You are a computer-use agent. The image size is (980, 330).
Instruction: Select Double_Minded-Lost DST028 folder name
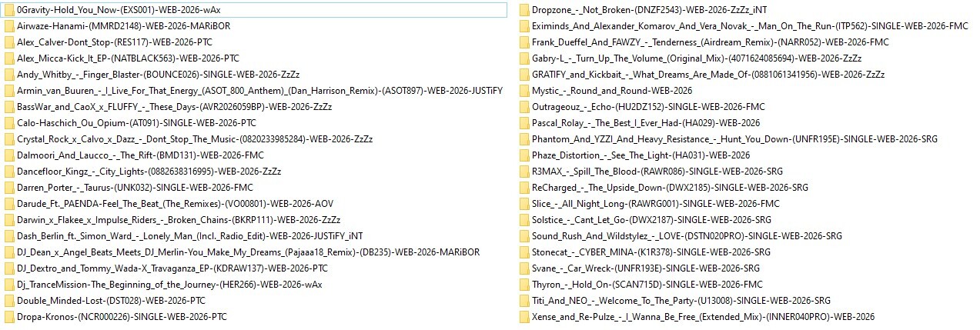111,301
